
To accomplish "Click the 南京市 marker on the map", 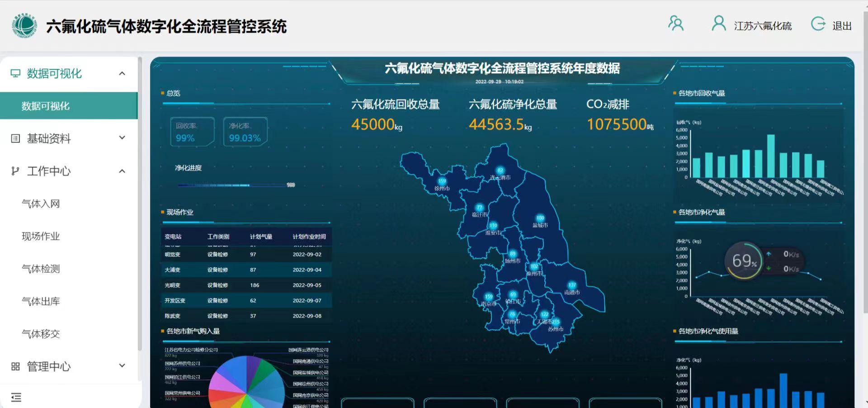I will (x=488, y=298).
